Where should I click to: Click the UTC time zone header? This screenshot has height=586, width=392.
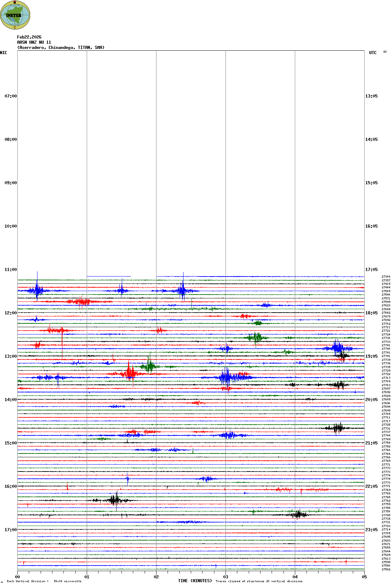[x=373, y=53]
